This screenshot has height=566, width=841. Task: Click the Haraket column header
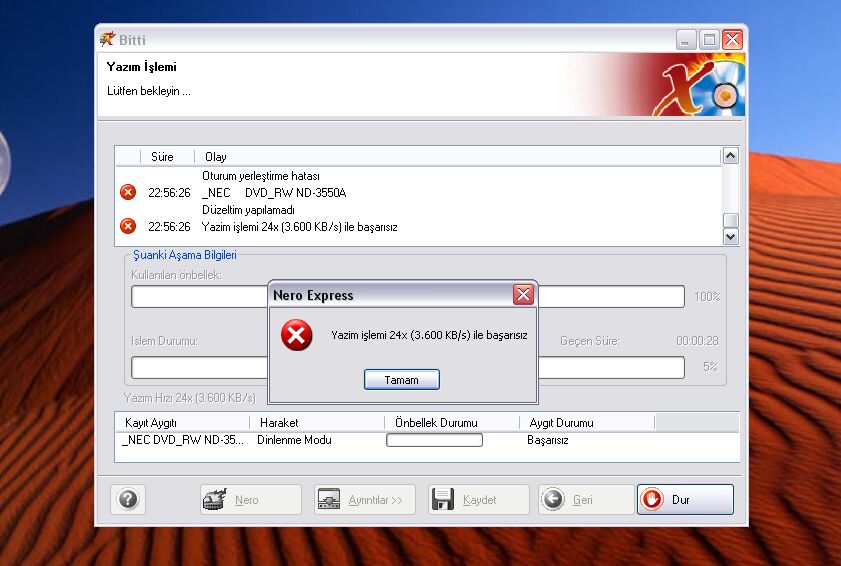[x=318, y=423]
